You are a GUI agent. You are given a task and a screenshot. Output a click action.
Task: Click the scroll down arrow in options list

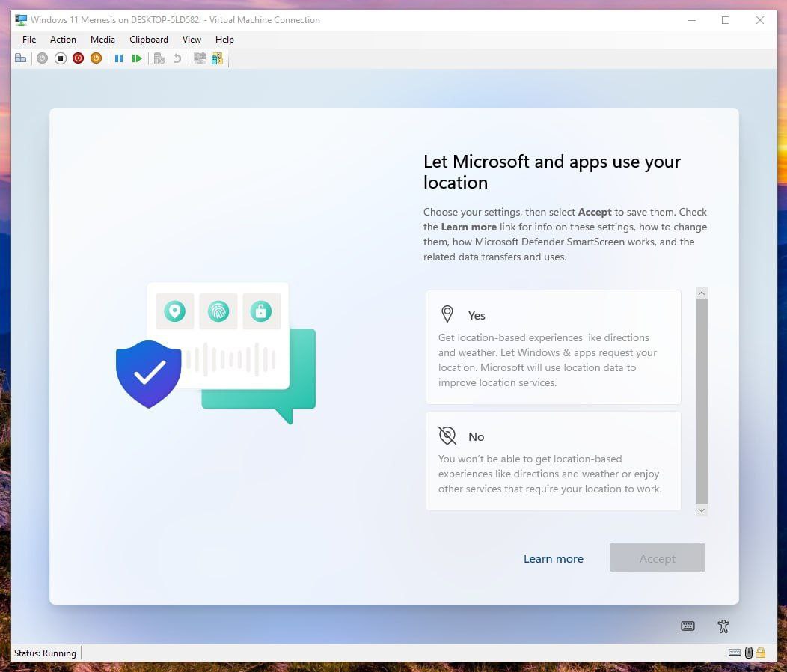pos(702,510)
